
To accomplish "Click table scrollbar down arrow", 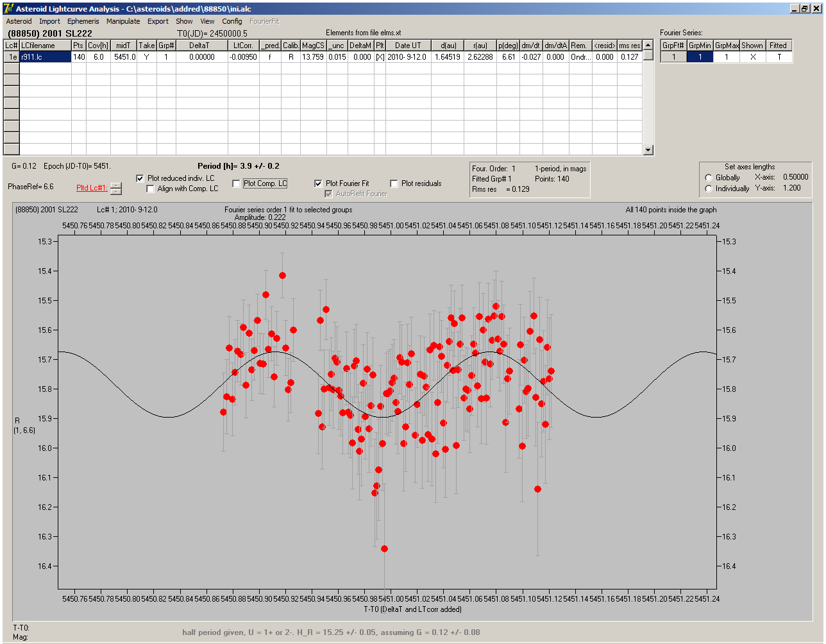I will 648,150.
